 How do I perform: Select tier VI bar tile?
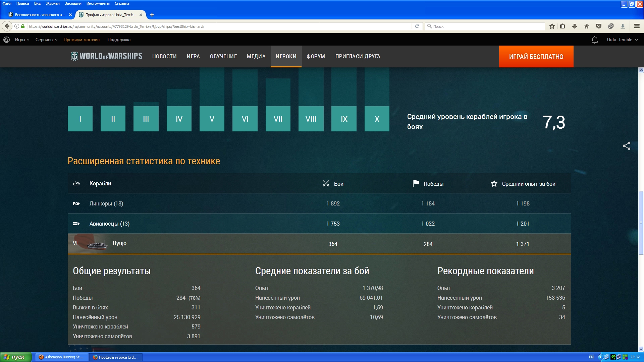[245, 119]
